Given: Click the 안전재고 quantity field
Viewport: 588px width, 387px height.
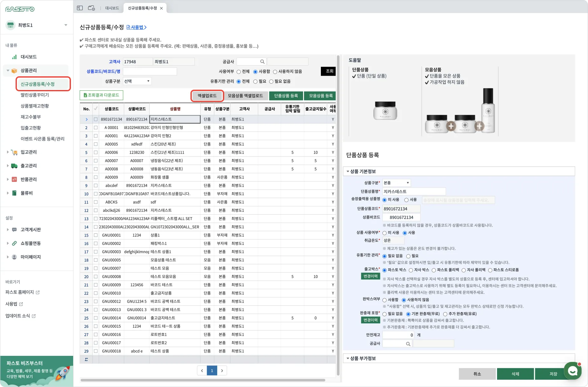Looking at the screenshot, I should pyautogui.click(x=398, y=335).
